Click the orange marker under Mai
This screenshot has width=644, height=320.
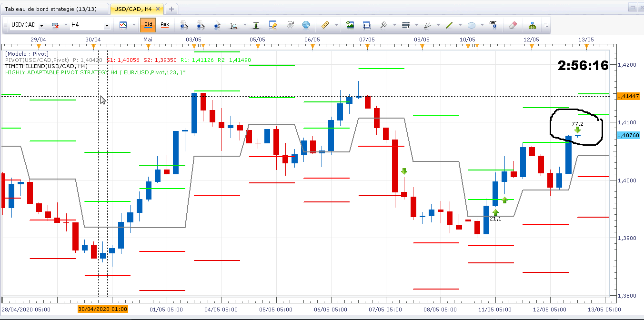[148, 46]
